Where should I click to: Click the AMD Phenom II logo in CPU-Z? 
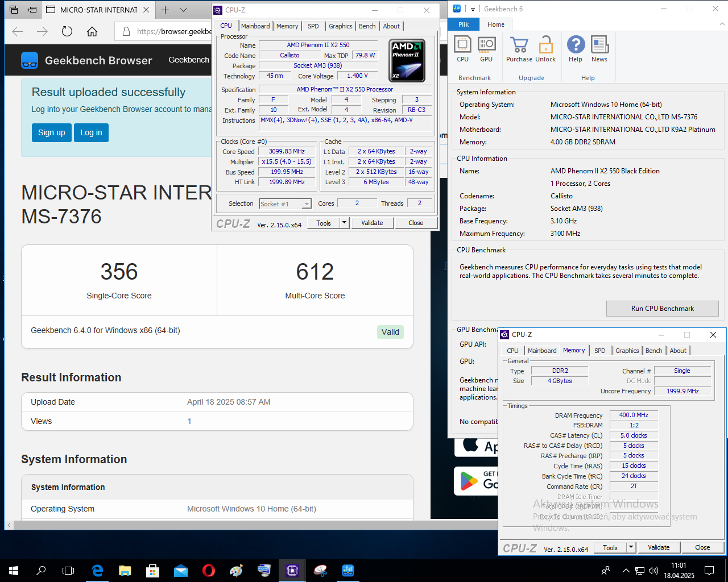(407, 61)
